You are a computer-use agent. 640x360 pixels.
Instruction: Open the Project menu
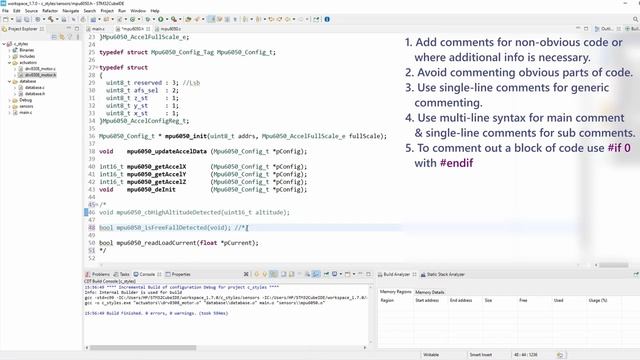[107, 11]
